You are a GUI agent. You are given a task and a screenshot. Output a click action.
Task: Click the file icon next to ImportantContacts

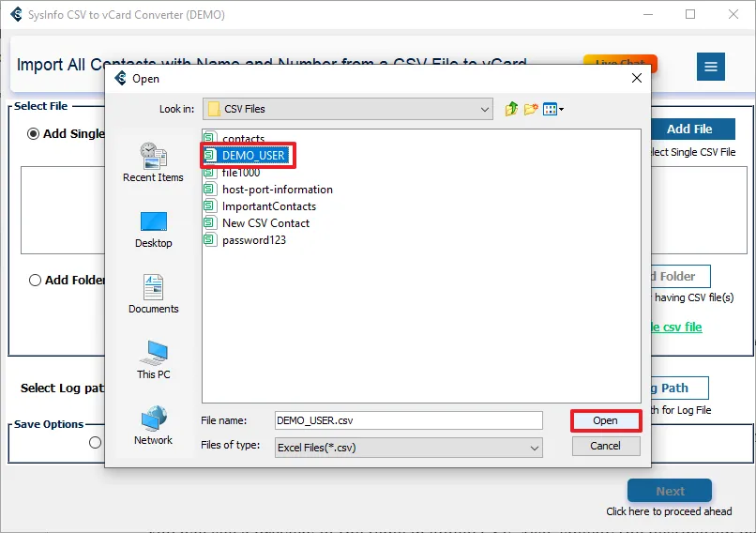click(x=209, y=206)
